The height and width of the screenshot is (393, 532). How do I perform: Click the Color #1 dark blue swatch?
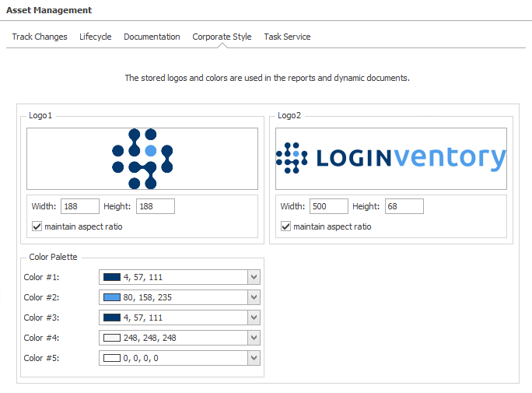[112, 277]
